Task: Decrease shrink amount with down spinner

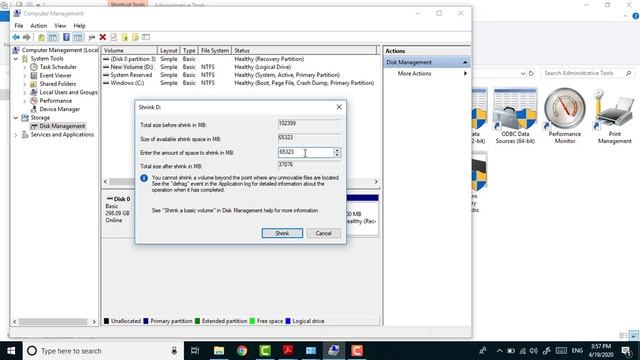Action: point(337,155)
